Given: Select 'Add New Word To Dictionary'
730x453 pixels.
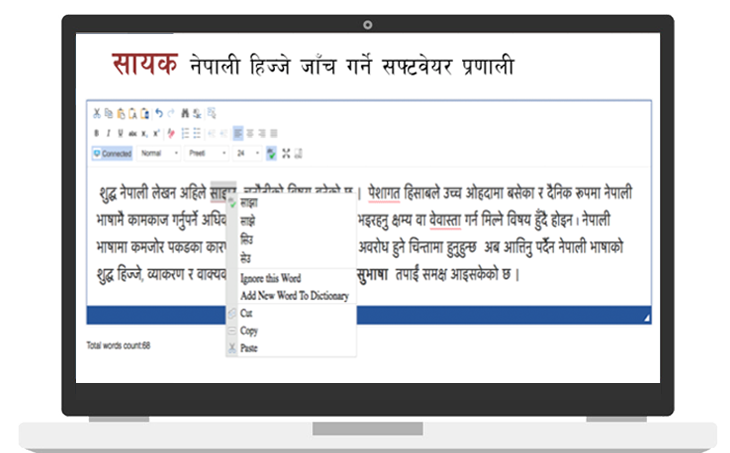Looking at the screenshot, I should pyautogui.click(x=294, y=296).
